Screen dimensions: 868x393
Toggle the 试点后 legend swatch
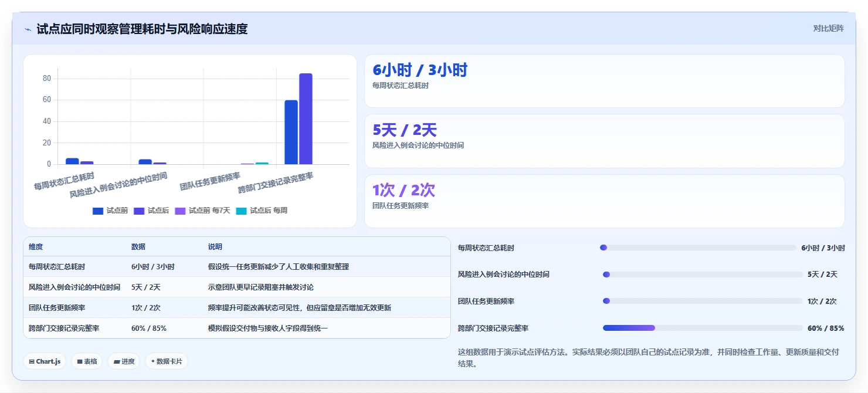click(x=139, y=211)
